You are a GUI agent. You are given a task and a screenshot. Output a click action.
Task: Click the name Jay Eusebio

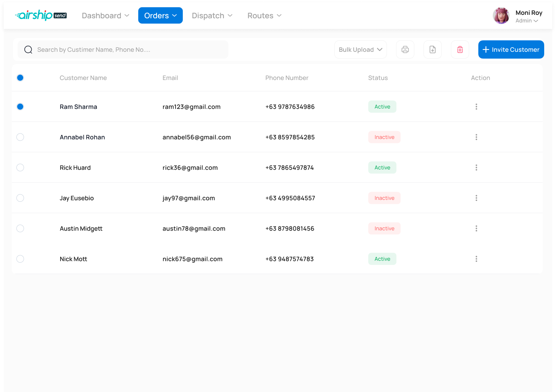(x=77, y=198)
